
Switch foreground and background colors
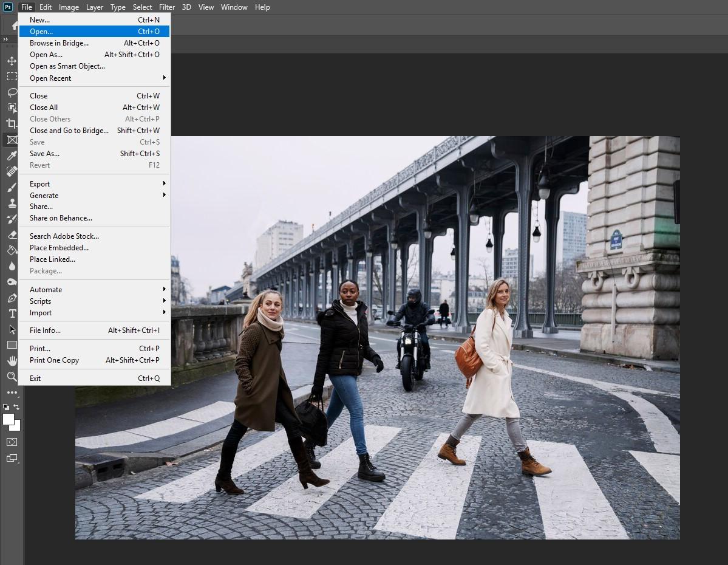17,407
